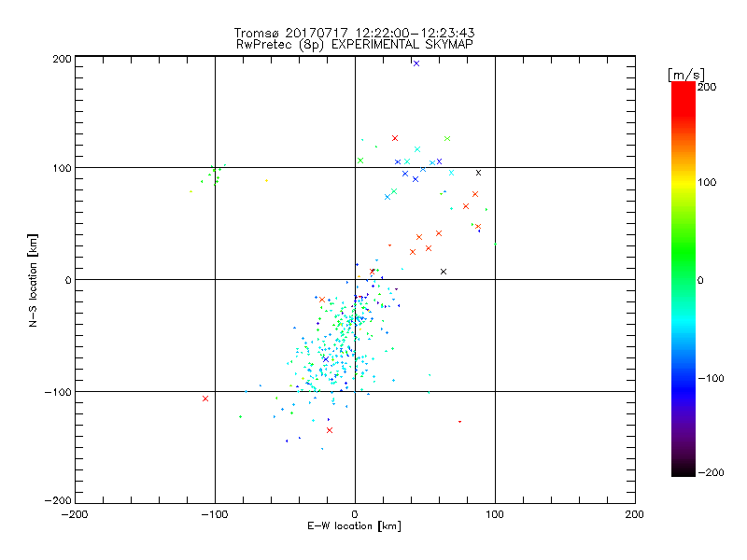Select the colorbar tick label '200'

[x=707, y=87]
